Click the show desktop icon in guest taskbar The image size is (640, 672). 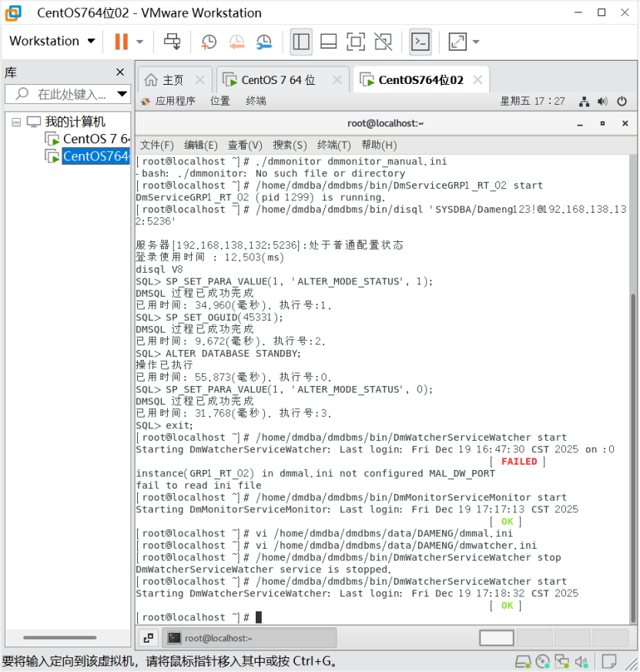point(149,638)
